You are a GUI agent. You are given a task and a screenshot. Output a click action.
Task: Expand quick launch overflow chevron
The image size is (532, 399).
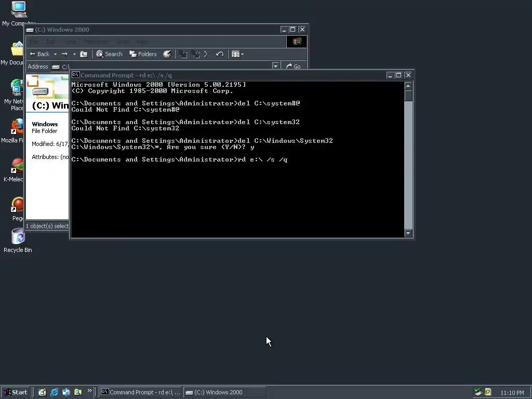tap(89, 391)
